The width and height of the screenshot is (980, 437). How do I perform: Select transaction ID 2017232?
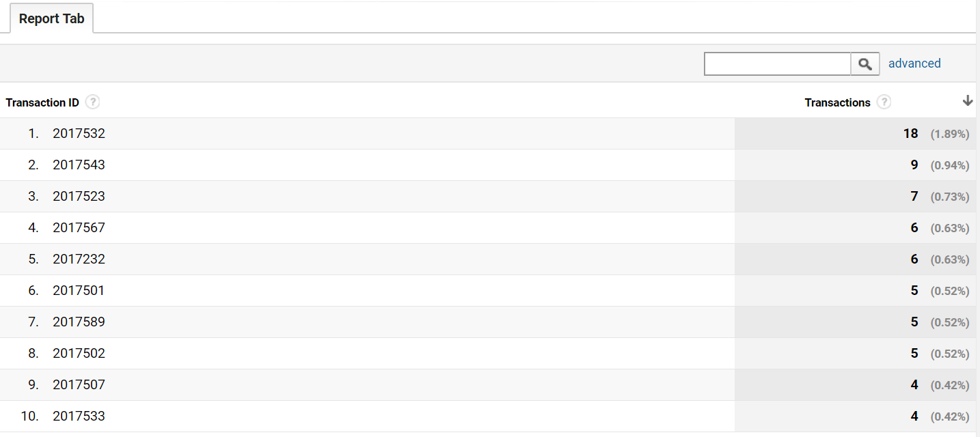point(79,259)
